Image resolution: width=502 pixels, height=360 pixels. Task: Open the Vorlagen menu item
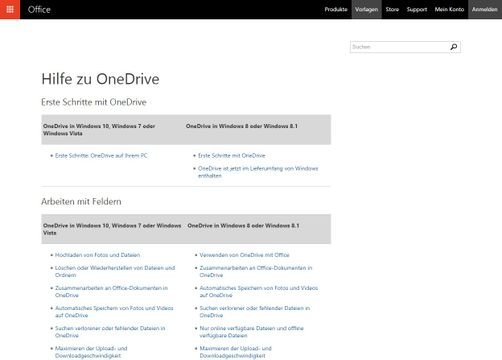point(366,9)
